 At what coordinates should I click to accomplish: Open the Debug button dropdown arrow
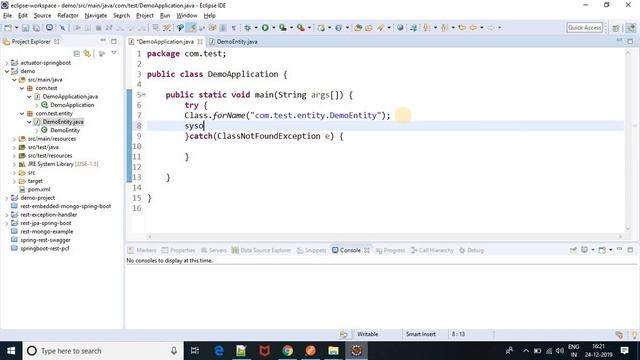click(256, 28)
